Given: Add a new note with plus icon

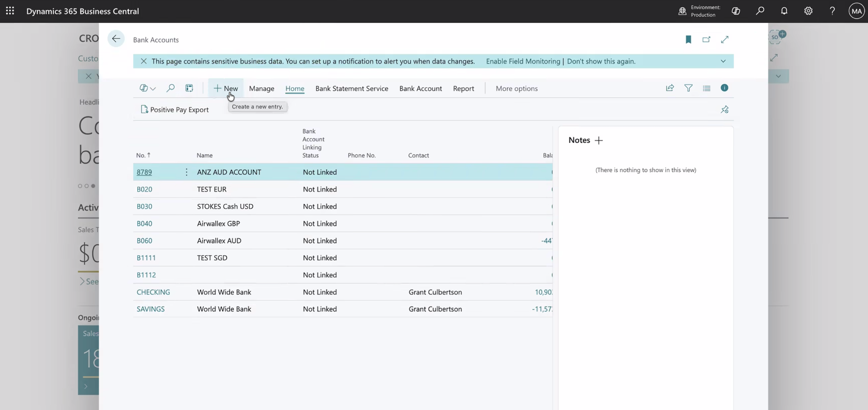Looking at the screenshot, I should 598,140.
